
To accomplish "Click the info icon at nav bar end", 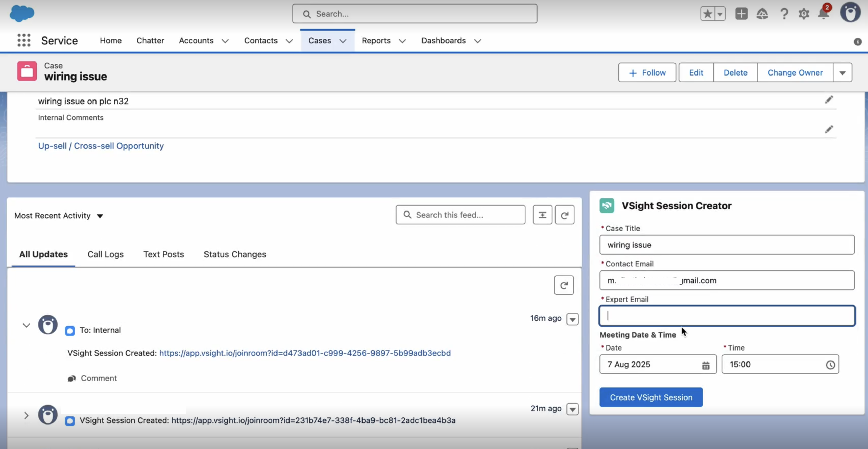I will [858, 42].
